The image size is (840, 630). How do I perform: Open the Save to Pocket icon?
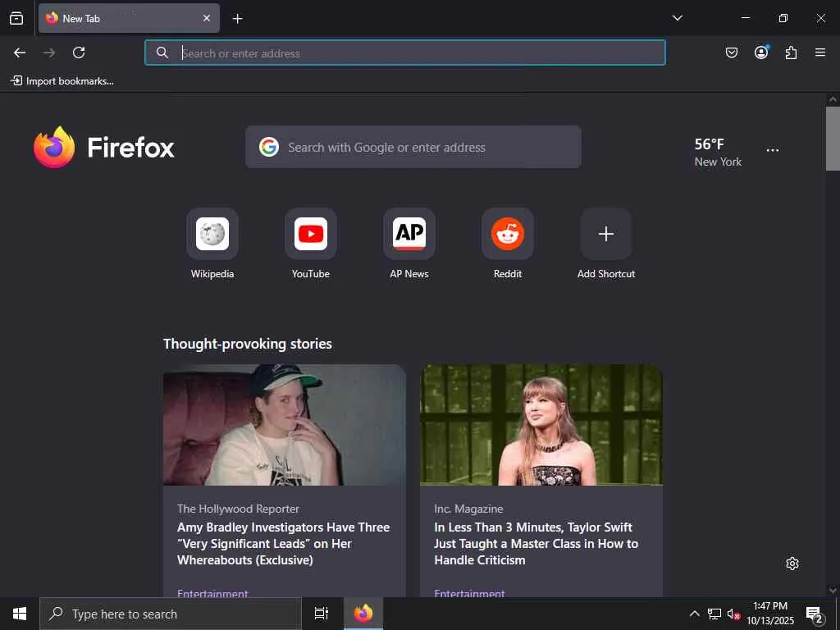click(x=731, y=52)
